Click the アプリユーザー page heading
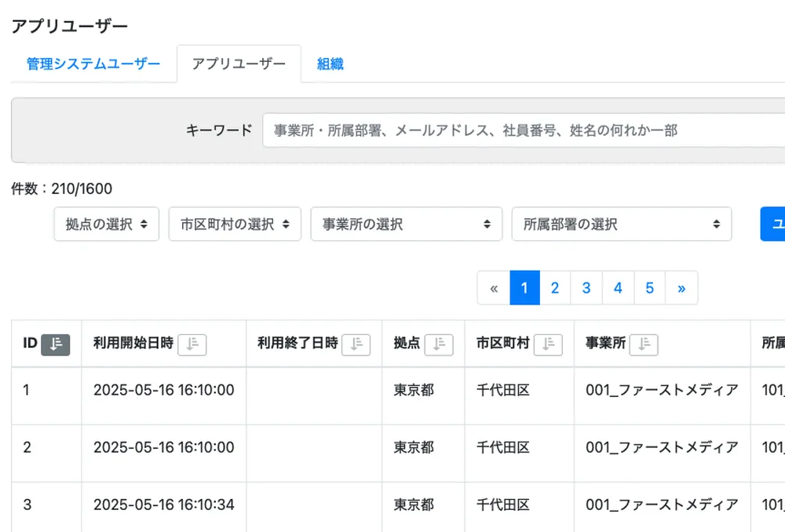The width and height of the screenshot is (785, 532). [70, 26]
